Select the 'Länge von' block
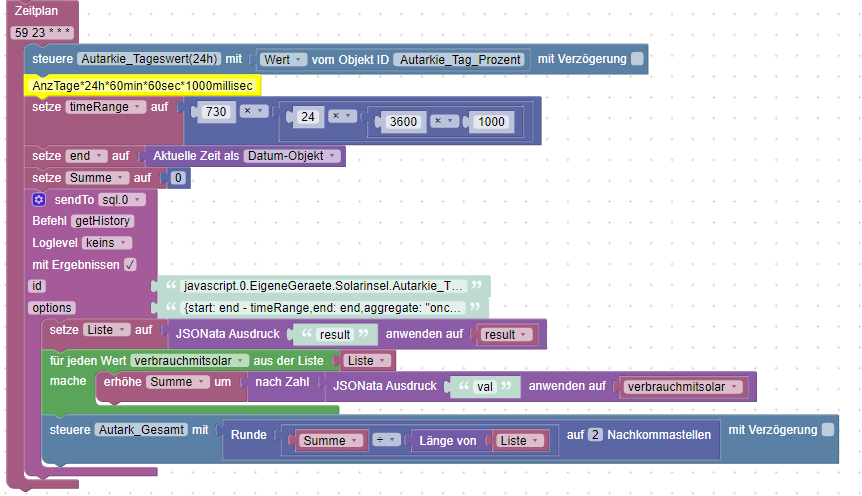This screenshot has height=496, width=862. tap(447, 440)
